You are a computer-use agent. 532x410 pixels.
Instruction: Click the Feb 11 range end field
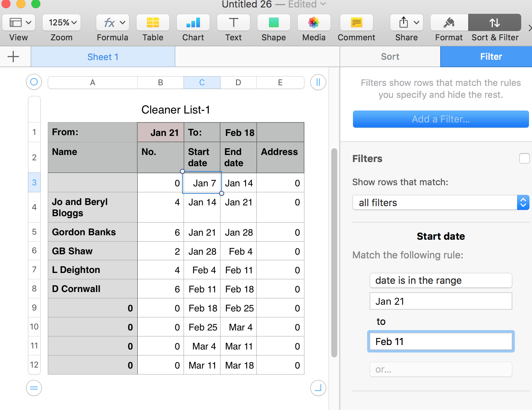(x=441, y=342)
